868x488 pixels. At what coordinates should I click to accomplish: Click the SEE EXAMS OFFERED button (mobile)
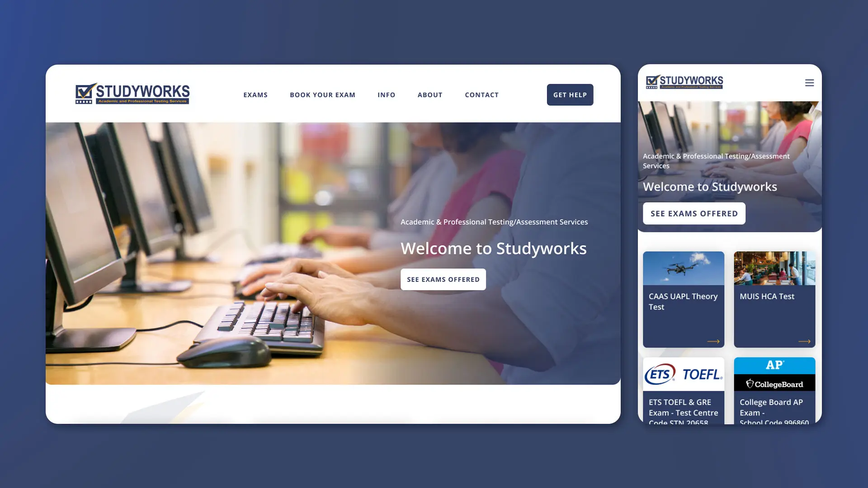(694, 213)
